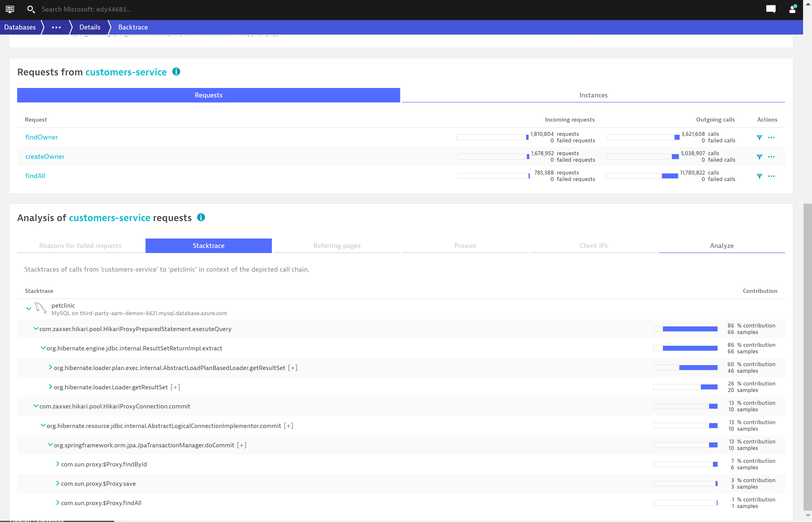Click the contribution bar for HikariProxyPreparedStatement.executeQuery
This screenshot has width=812, height=522.
[x=685, y=328]
